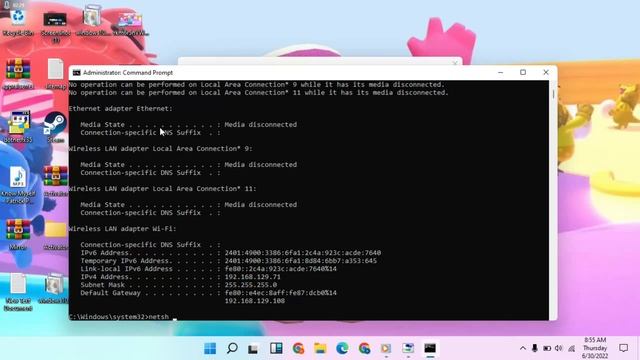Click Media disconnected under Ethernet adapter
Screen dimensions: 640x360
(x=260, y=124)
